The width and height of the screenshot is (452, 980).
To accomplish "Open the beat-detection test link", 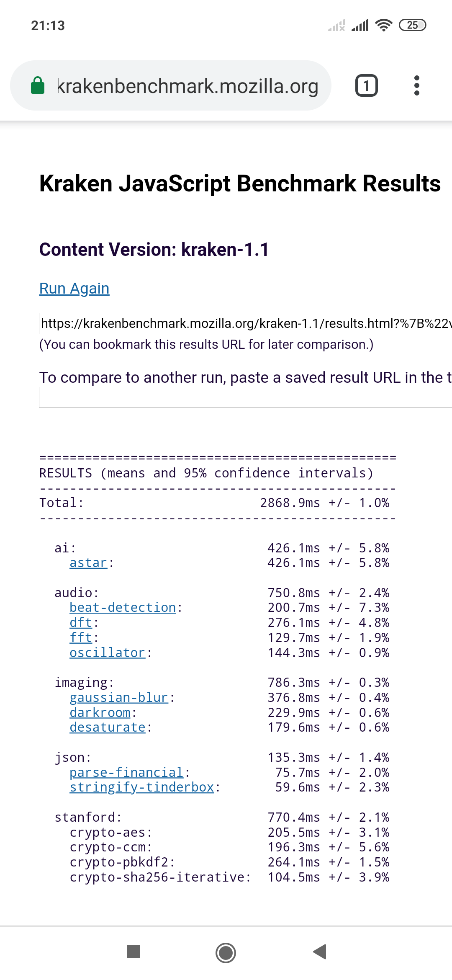I will point(123,608).
